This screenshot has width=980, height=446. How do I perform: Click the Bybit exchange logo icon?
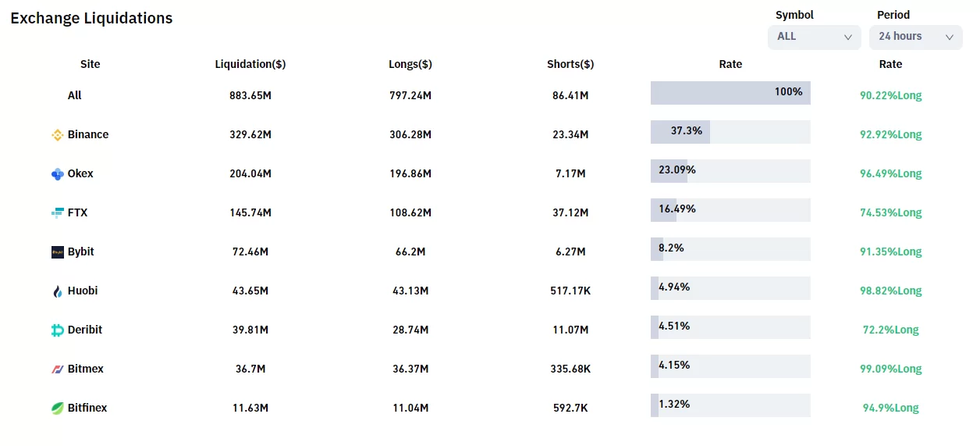(57, 252)
